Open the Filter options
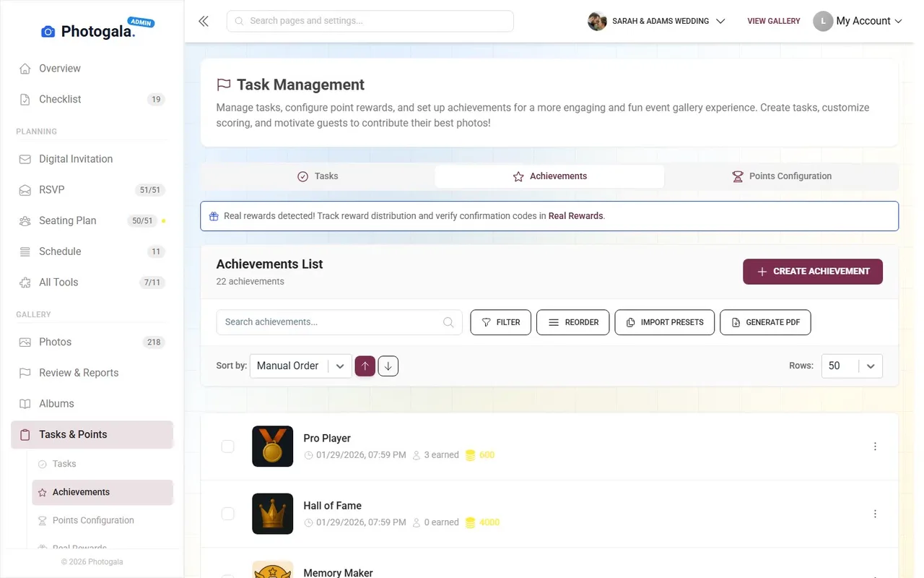Viewport: 924px width, 578px height. tap(500, 322)
